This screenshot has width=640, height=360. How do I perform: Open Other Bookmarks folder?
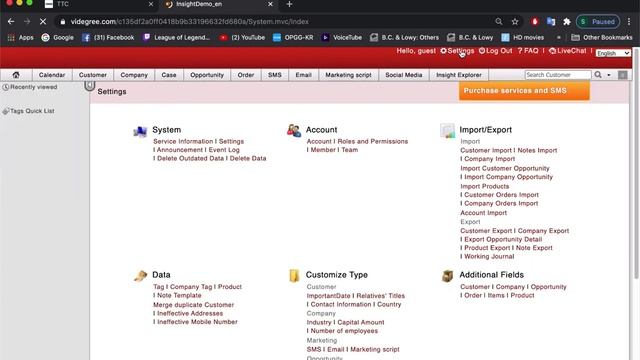(x=602, y=38)
